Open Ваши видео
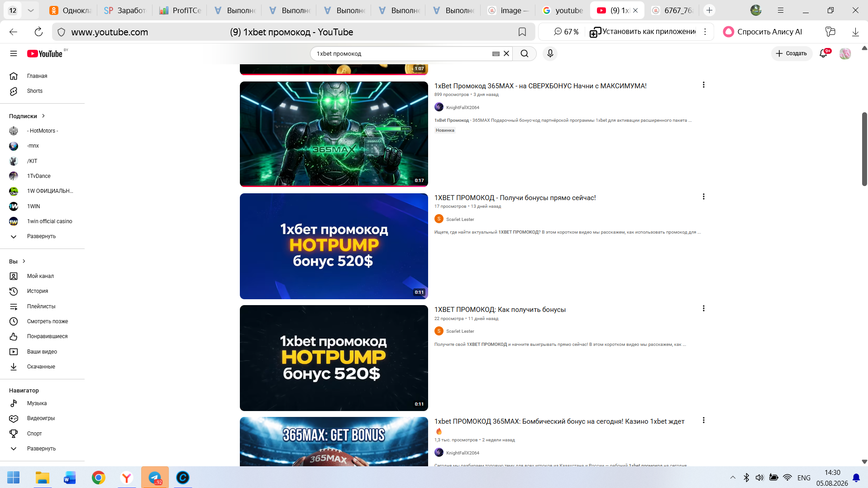 [x=42, y=352]
